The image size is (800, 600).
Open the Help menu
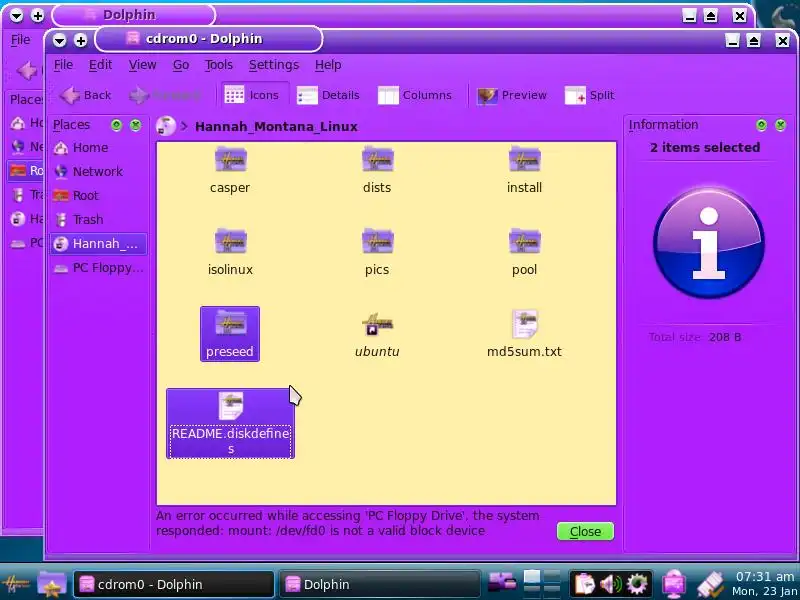click(328, 65)
